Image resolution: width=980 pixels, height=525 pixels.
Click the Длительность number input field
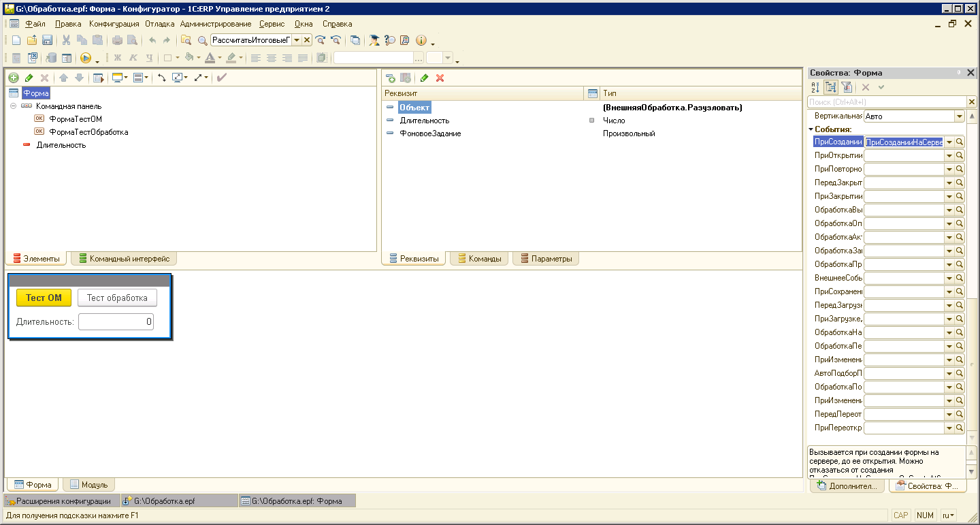point(116,321)
